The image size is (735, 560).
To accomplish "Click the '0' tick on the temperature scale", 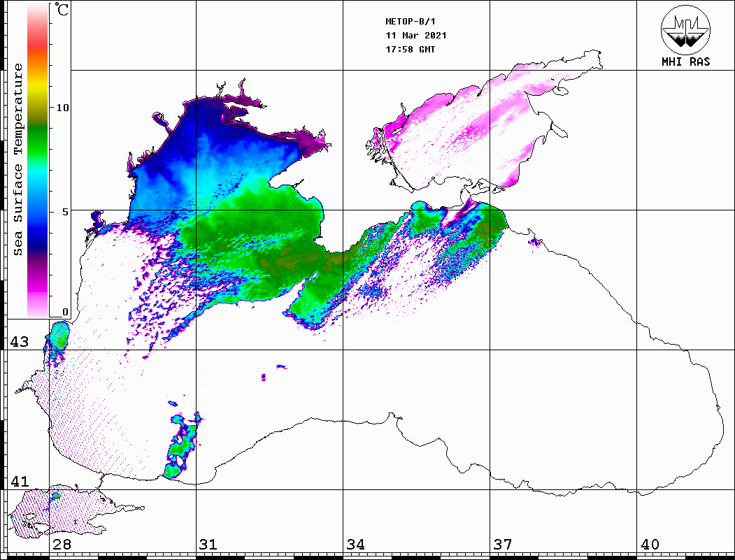I will [x=65, y=312].
